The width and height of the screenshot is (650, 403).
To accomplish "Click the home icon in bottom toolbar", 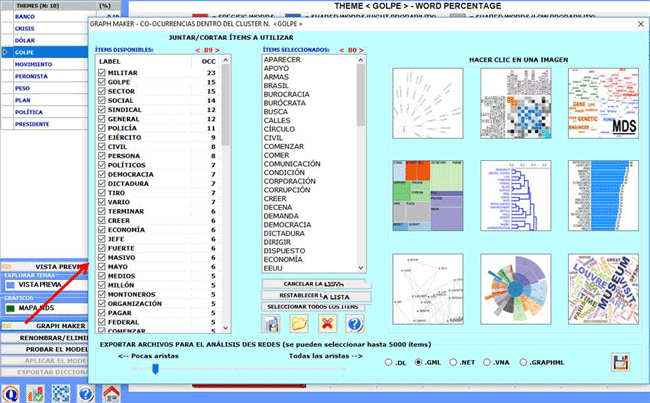I will [111, 393].
